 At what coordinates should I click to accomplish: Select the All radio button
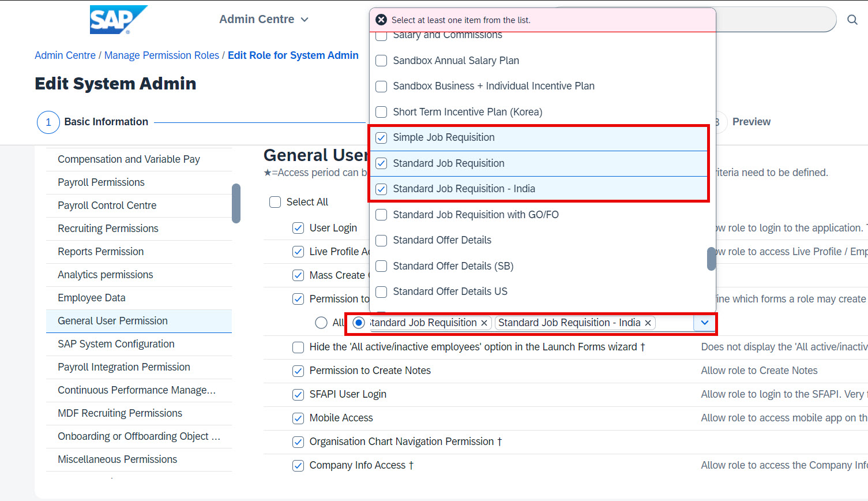(x=321, y=323)
